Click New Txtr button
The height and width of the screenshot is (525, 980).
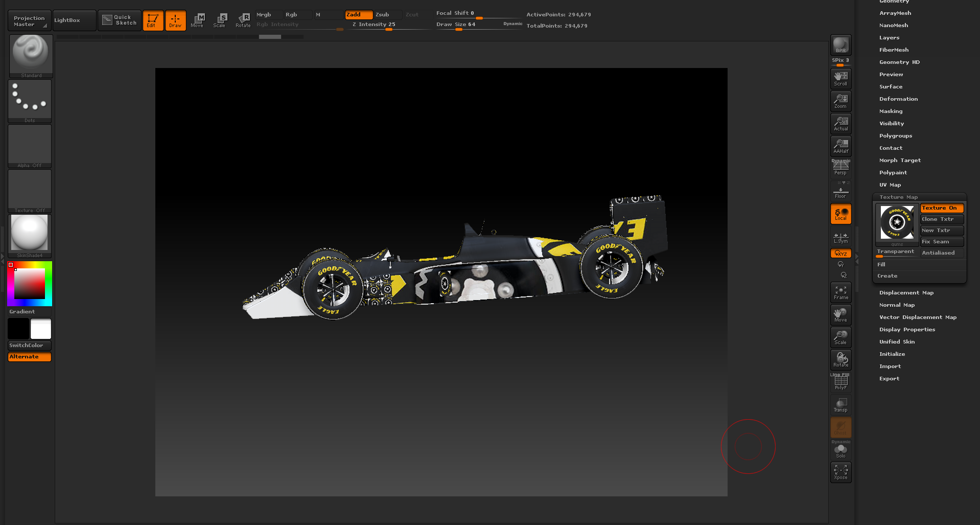(942, 231)
